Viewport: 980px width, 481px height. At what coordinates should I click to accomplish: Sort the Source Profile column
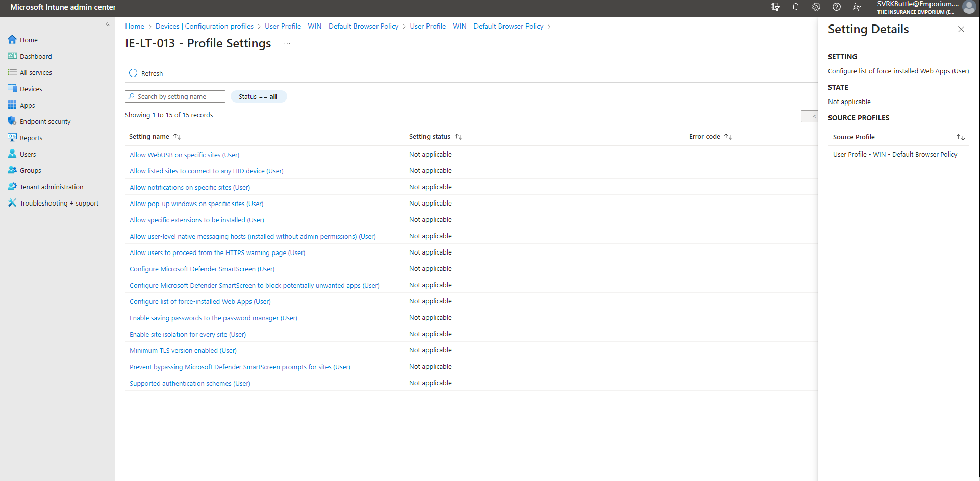tap(961, 137)
